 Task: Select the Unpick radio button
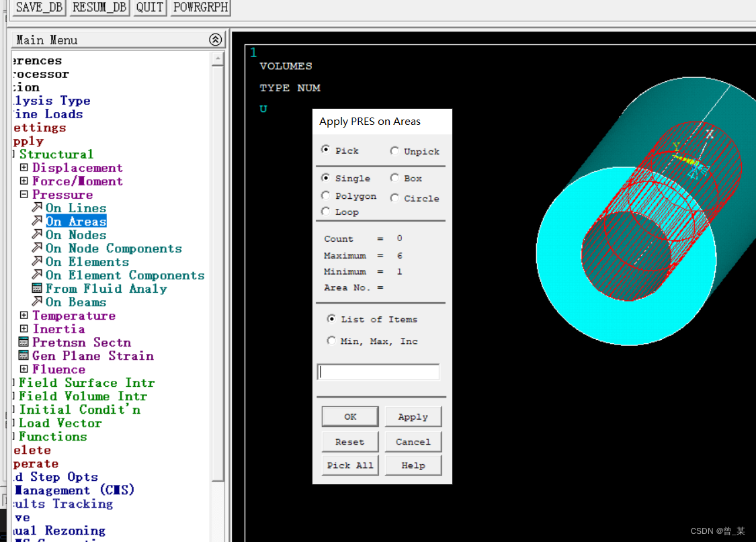394,151
